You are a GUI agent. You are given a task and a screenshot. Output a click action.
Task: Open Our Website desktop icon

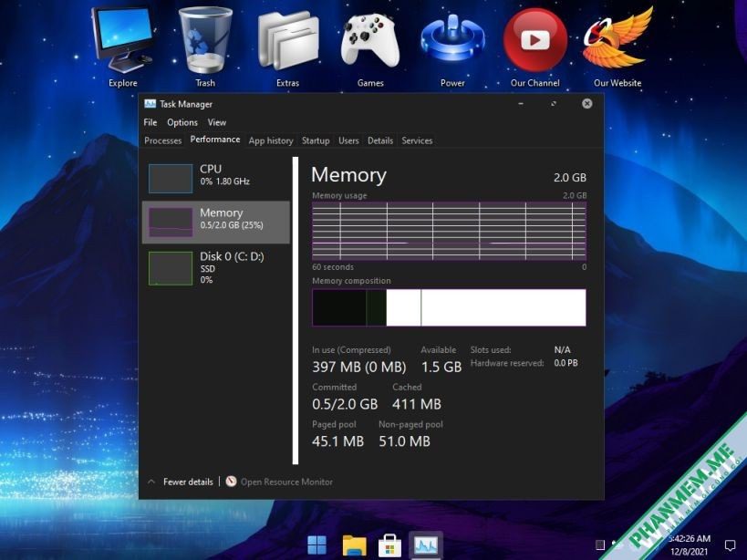click(617, 47)
